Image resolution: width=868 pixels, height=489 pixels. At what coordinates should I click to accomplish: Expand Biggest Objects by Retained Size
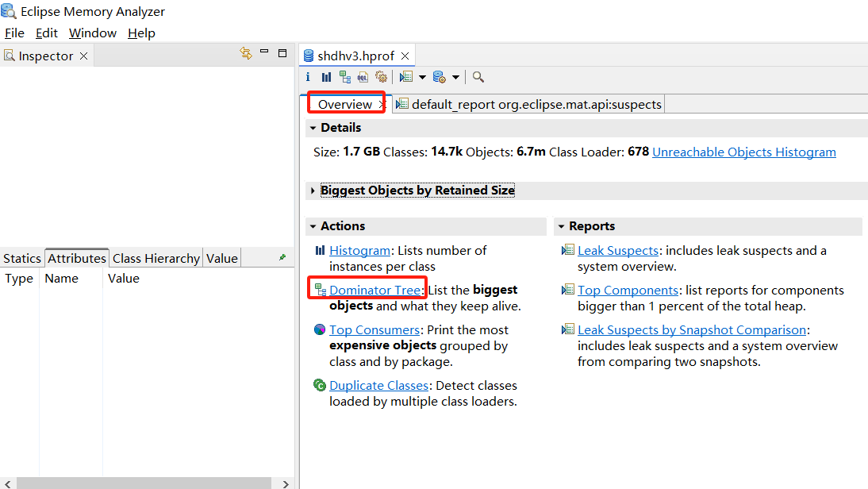click(x=313, y=191)
